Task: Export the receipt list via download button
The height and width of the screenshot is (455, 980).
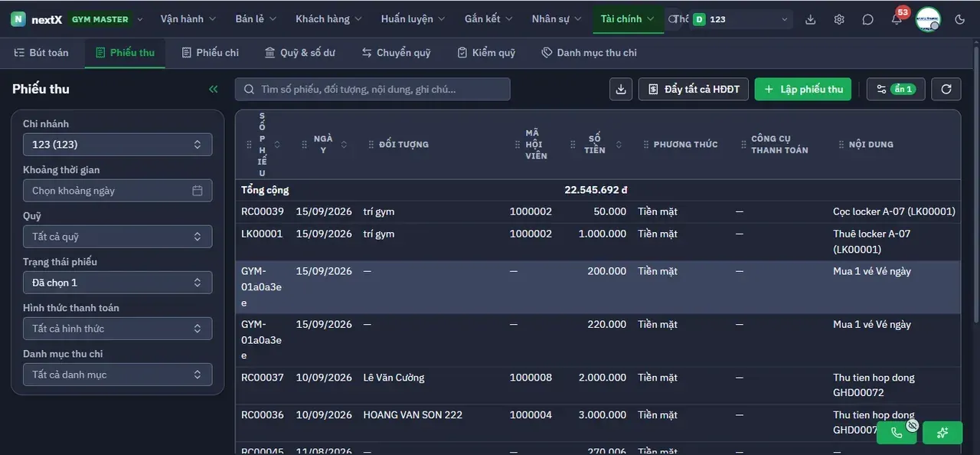Action: pyautogui.click(x=621, y=89)
